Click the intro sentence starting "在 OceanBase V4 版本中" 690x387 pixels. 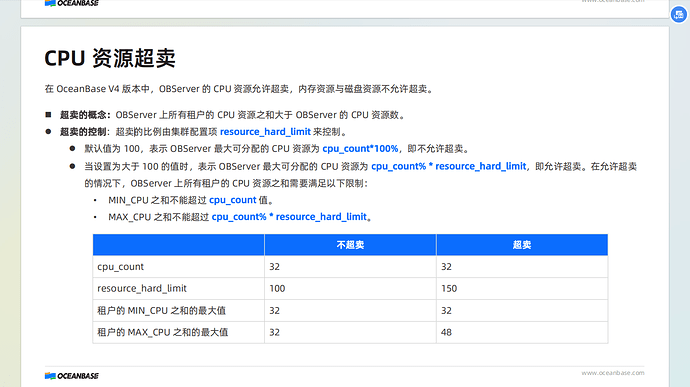239,89
